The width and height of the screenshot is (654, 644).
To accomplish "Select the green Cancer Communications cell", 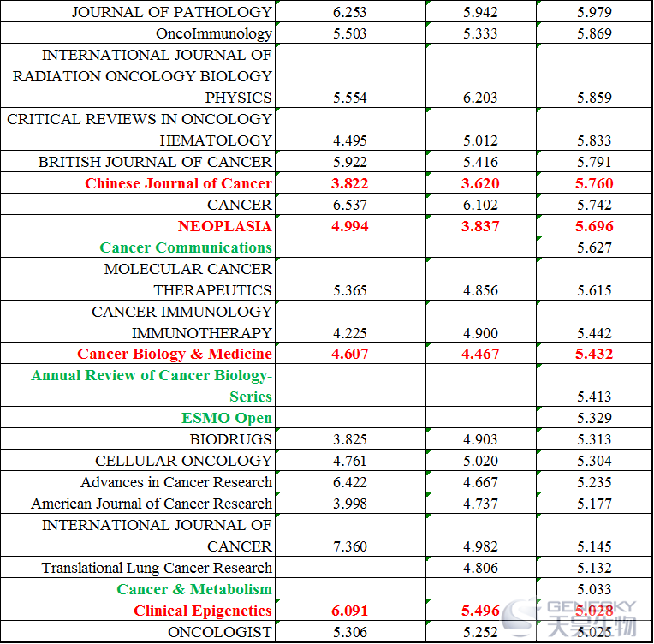I will coord(138,247).
